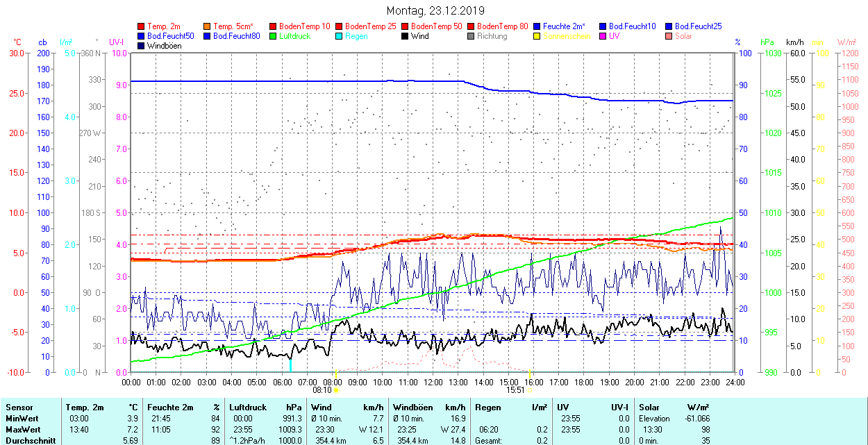Select the BodenTemp 25 legend label
The height and width of the screenshot is (445, 868).
tap(371, 26)
